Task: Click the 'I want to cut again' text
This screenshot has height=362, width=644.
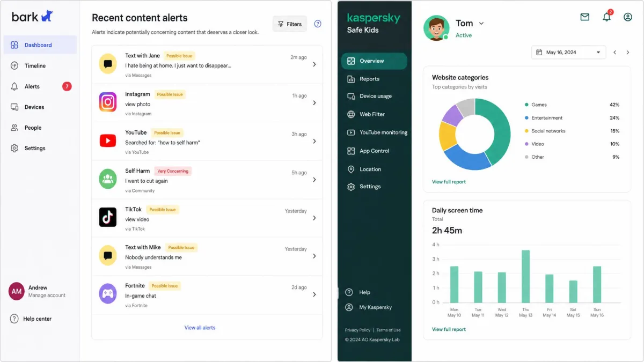Action: coord(147,181)
